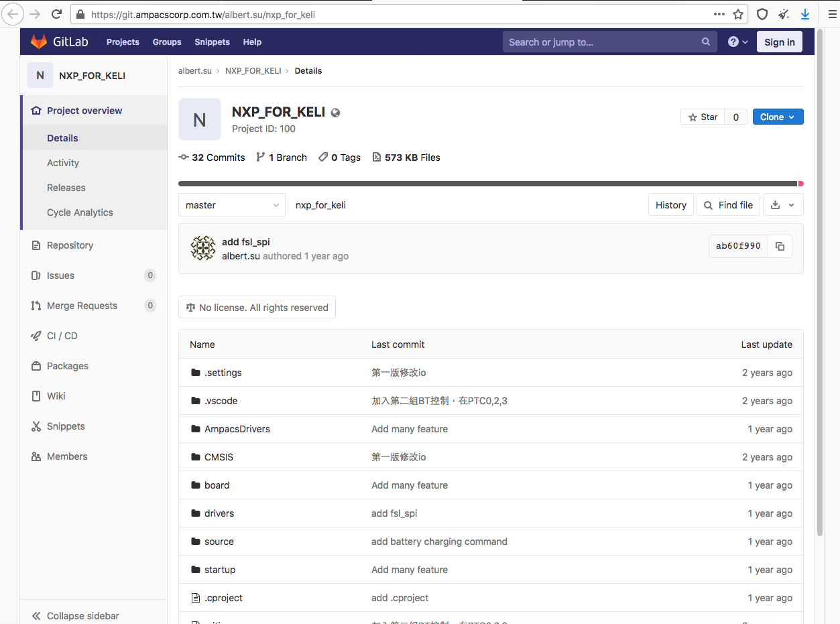Open the Help question mark dropdown
The image size is (840, 624).
coord(738,42)
